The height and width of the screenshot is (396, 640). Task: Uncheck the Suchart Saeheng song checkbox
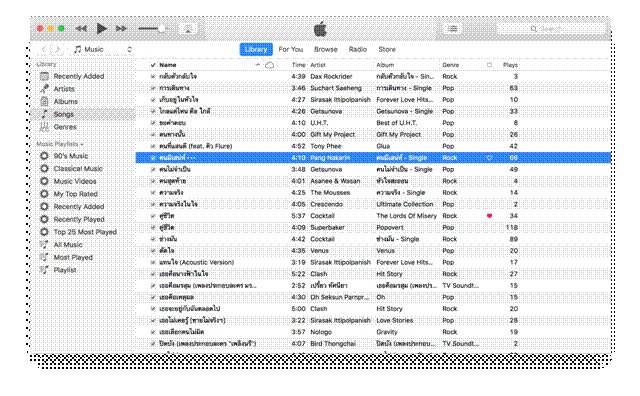(x=153, y=88)
